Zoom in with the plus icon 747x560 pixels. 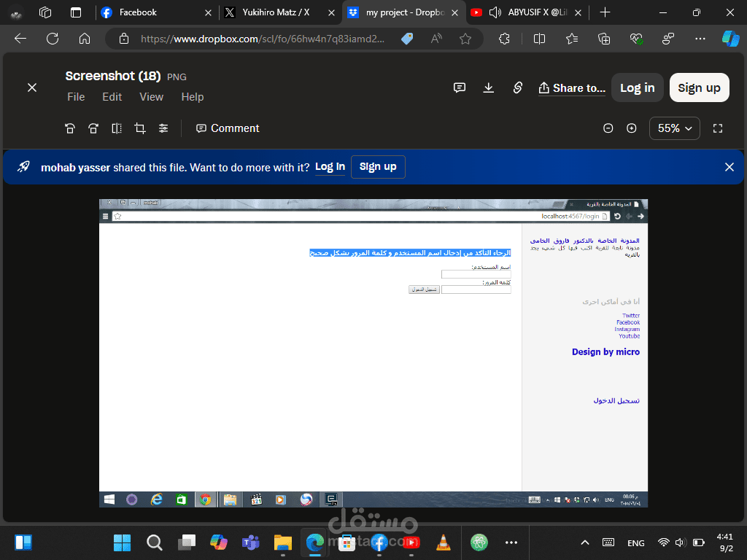coord(631,128)
